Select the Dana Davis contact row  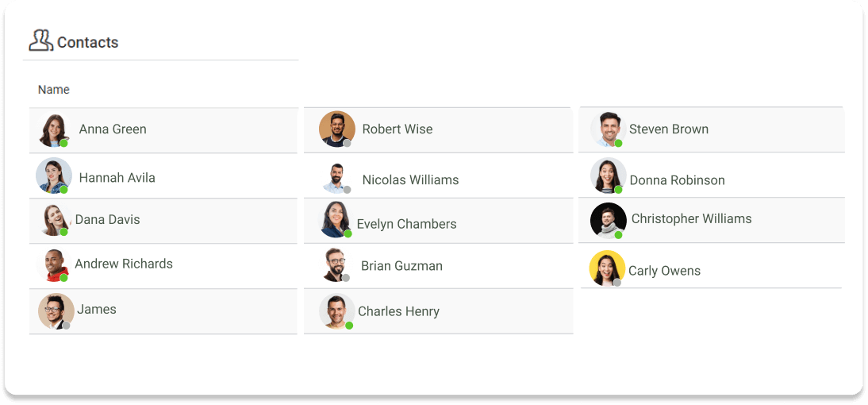point(163,221)
